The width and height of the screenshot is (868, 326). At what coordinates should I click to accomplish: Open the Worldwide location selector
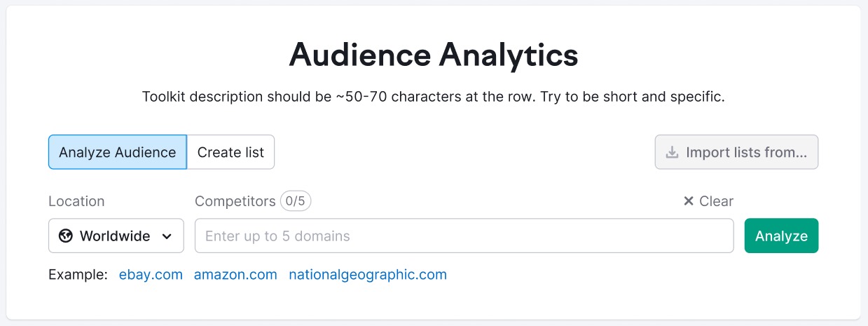116,236
